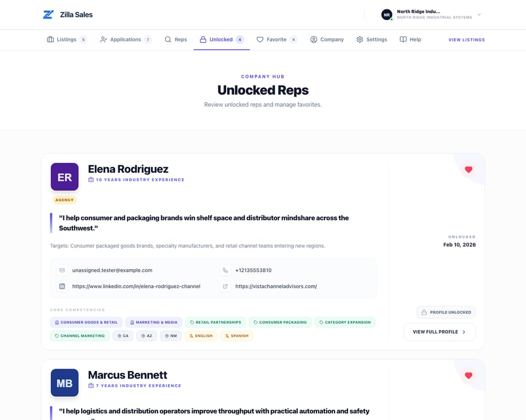Click the Marcus Bennett name heading
526x420 pixels.
(x=128, y=375)
